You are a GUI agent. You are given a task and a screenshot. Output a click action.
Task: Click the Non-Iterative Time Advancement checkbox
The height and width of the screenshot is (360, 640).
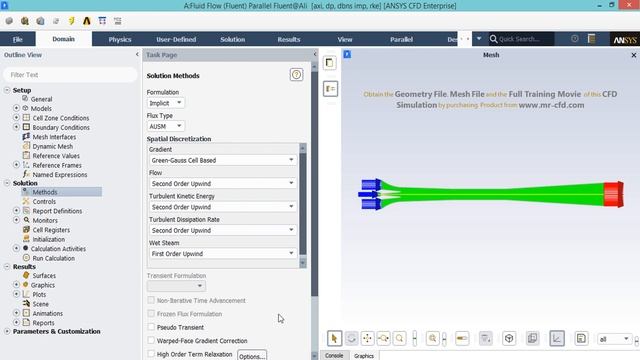(x=151, y=300)
